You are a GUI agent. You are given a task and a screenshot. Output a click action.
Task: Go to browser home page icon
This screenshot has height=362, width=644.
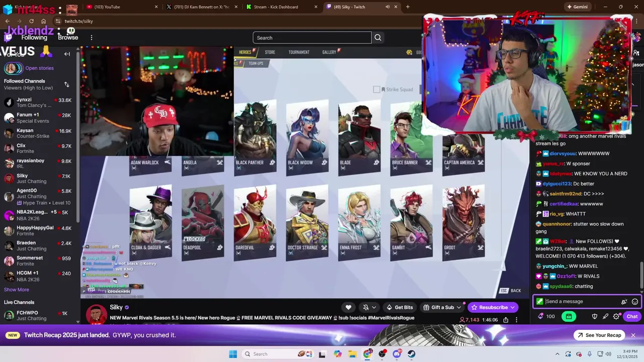(44, 21)
